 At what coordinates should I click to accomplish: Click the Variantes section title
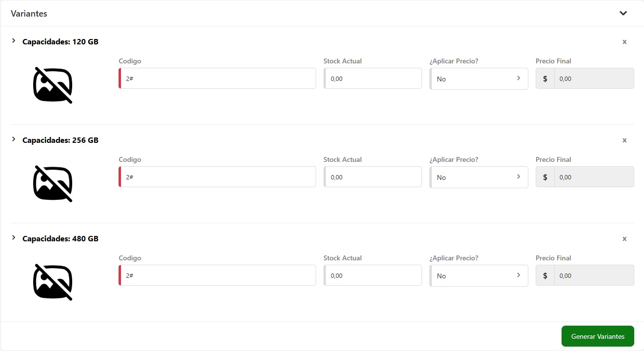click(x=29, y=14)
